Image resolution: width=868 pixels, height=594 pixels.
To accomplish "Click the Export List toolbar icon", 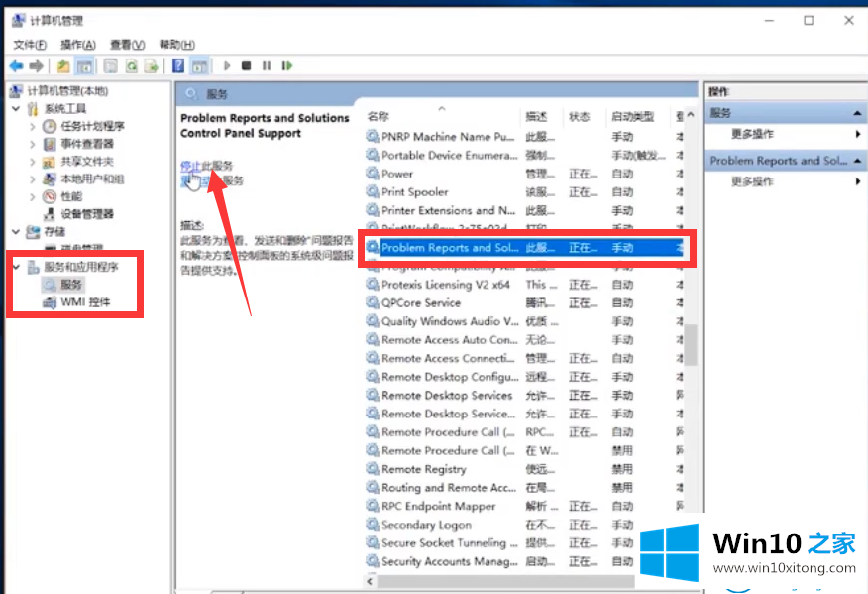I will pyautogui.click(x=152, y=66).
